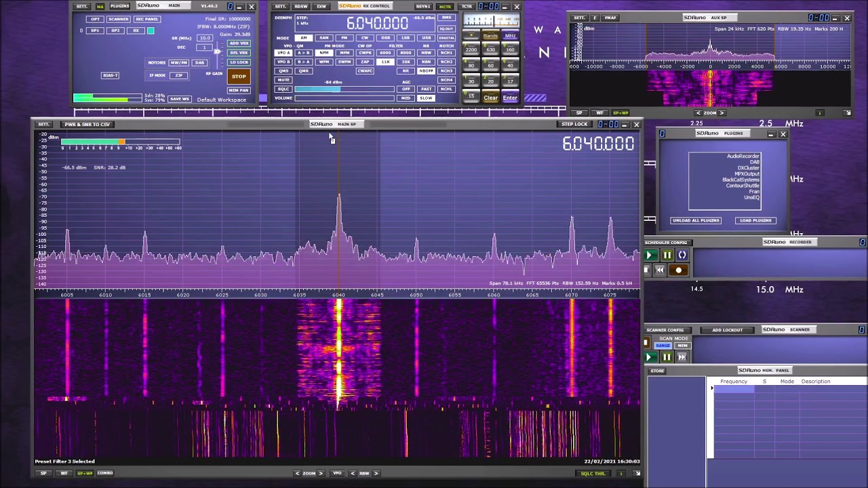The image size is (868, 488).
Task: Zoom out in Aux SP window
Action: click(x=698, y=113)
